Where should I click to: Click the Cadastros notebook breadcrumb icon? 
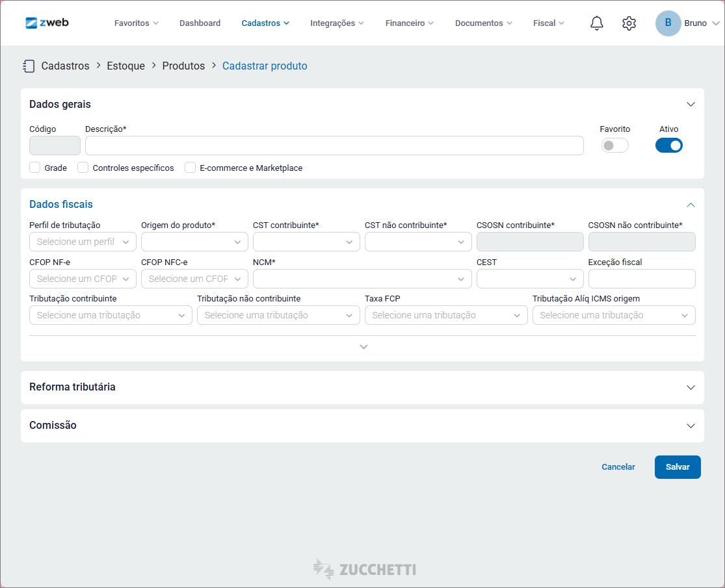[x=29, y=66]
